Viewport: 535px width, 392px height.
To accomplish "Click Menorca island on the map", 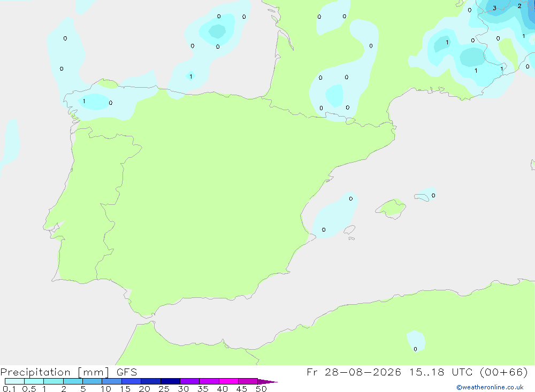I will 422,197.
